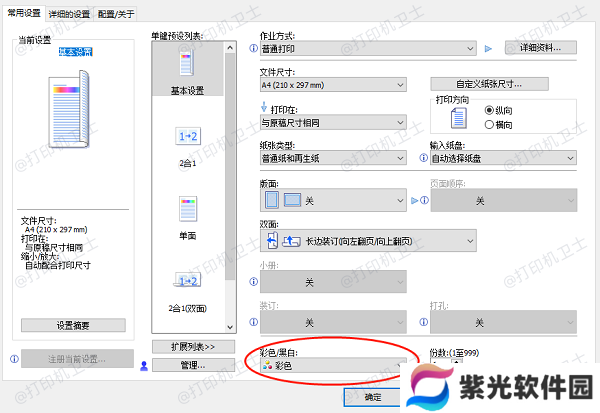Click info icon beside 注册当前设置 button
The image size is (600, 413).
pyautogui.click(x=14, y=359)
